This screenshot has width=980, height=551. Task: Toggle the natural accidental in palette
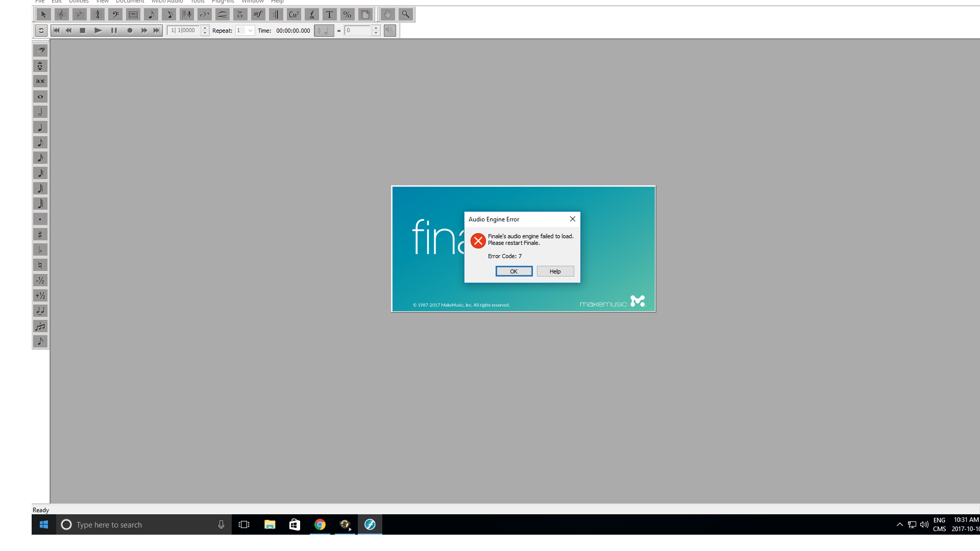40,265
